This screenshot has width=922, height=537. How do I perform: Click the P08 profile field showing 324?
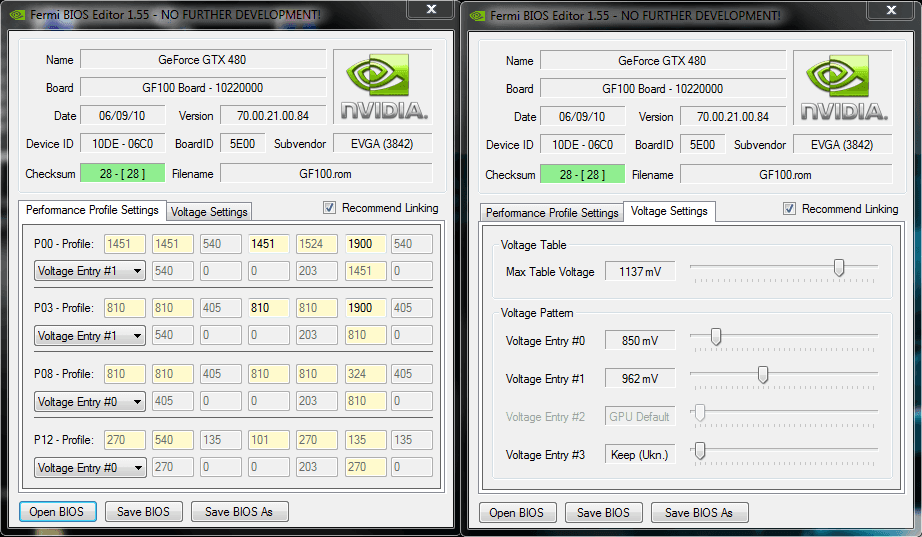tap(365, 373)
